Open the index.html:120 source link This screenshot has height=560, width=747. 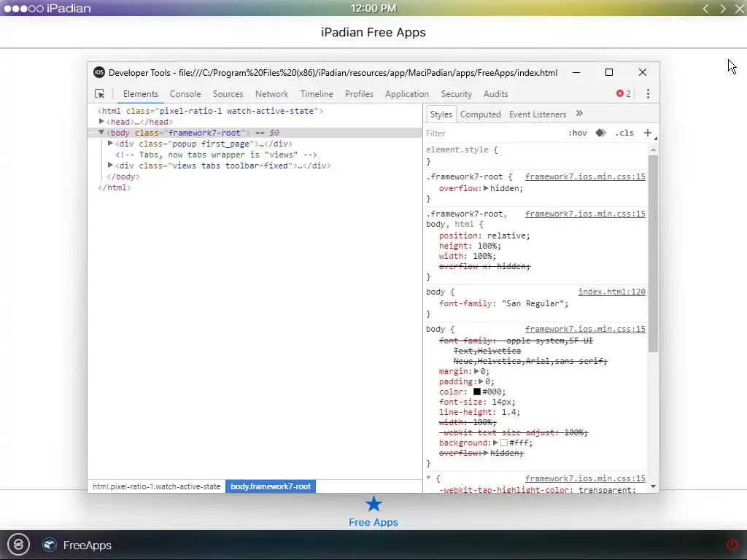click(612, 292)
